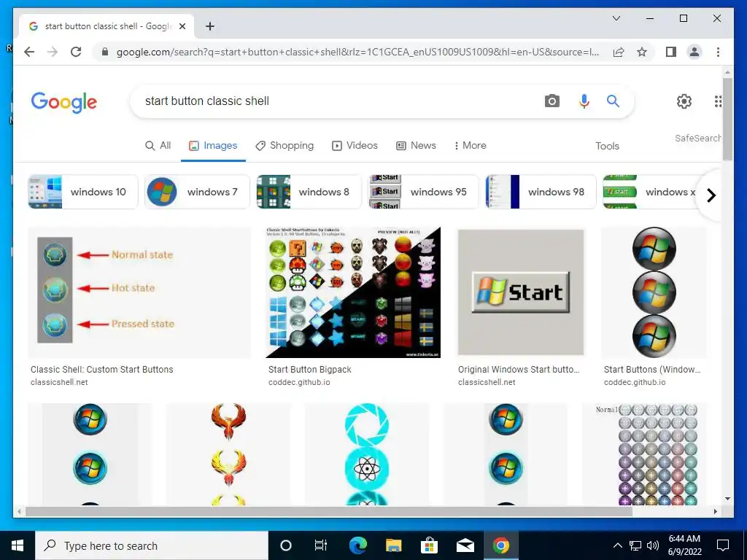Open Microsoft Store from the taskbar

point(429,545)
